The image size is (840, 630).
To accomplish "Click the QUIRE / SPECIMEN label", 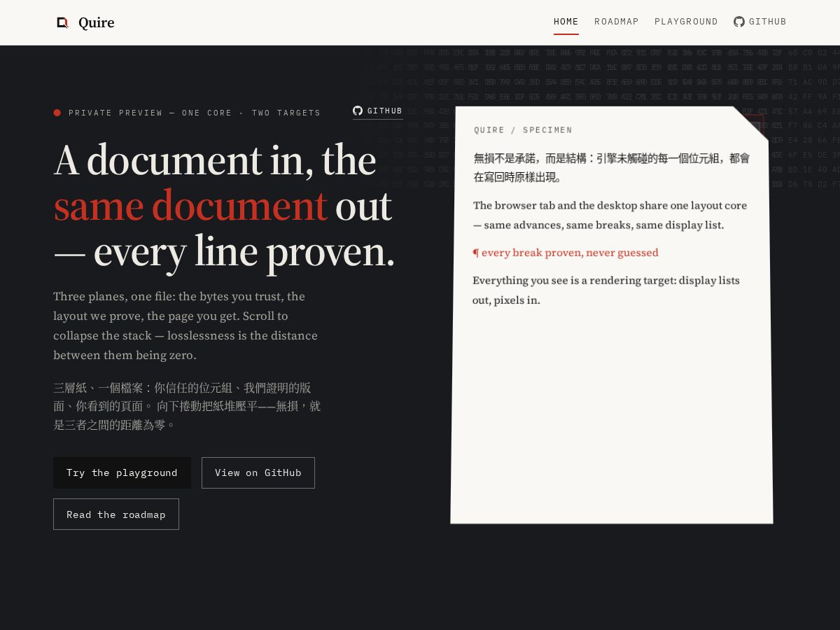I will coord(523,130).
